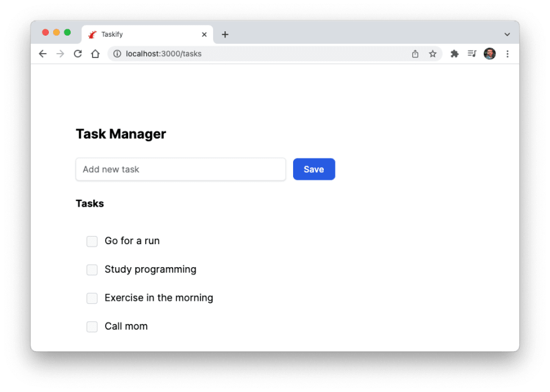Focus the Add new task field
Image resolution: width=550 pixels, height=392 pixels.
[181, 169]
